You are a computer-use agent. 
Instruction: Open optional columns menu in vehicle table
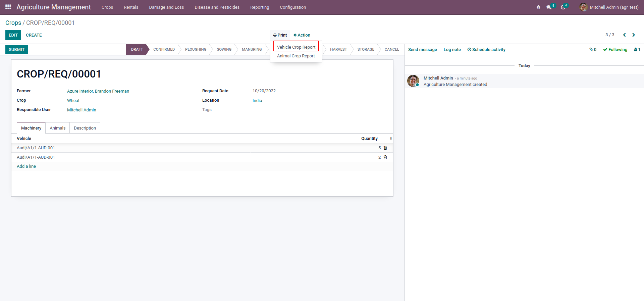(x=391, y=139)
